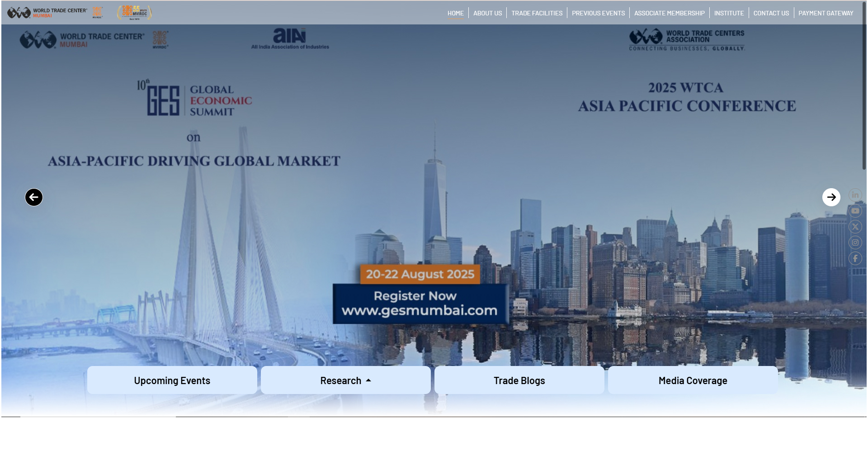Click the page vertical scrollbar
Image resolution: width=868 pixels, height=461 pixels.
point(864,90)
